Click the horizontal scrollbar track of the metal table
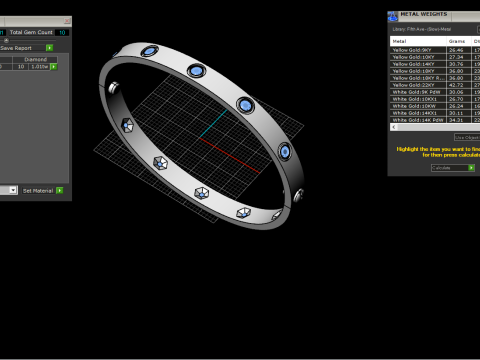Screen dimensions: 480x360 point(439,127)
